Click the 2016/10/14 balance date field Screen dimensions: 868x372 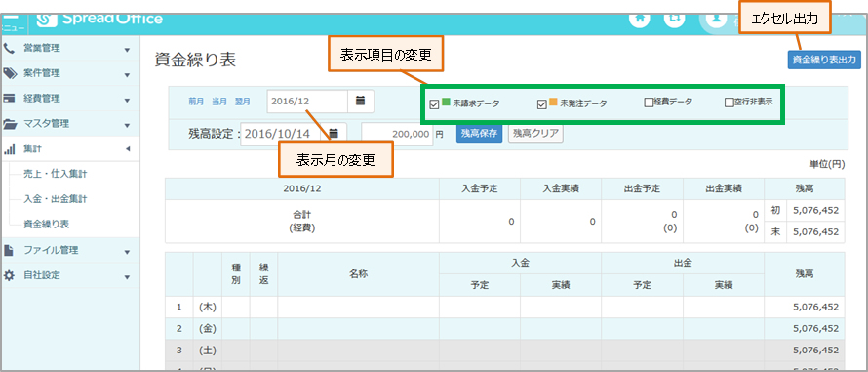pyautogui.click(x=281, y=134)
